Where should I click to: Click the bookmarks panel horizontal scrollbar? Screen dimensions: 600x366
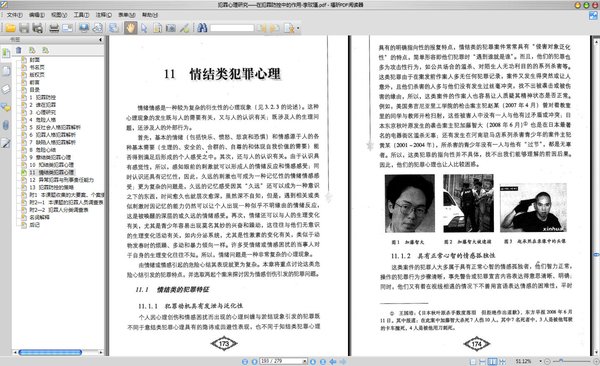tap(50, 352)
